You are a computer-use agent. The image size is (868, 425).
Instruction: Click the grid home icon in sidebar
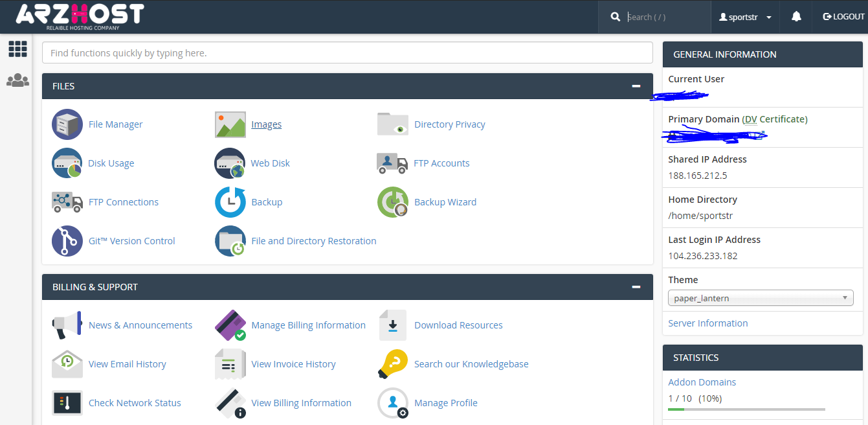point(17,49)
